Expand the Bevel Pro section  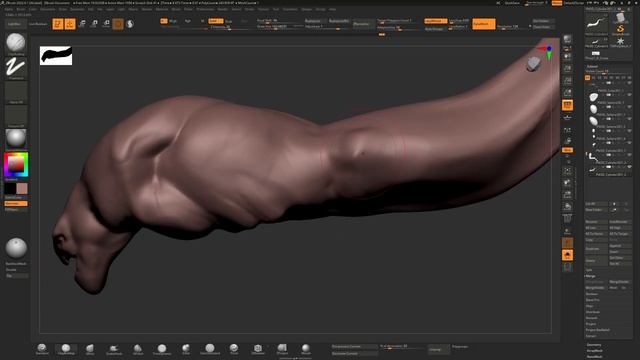592,300
